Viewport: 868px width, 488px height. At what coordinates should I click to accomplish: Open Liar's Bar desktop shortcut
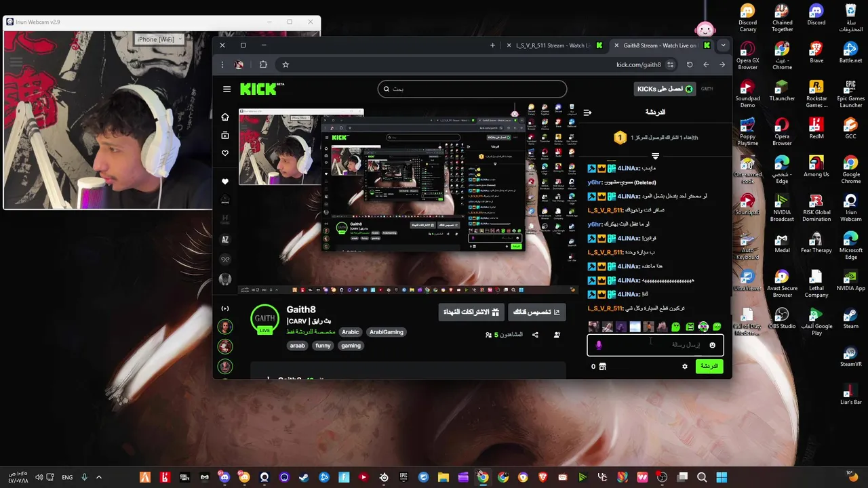(850, 394)
